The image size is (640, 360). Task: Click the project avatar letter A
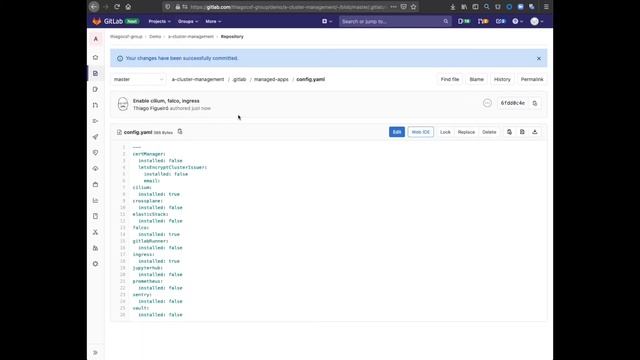(96, 39)
